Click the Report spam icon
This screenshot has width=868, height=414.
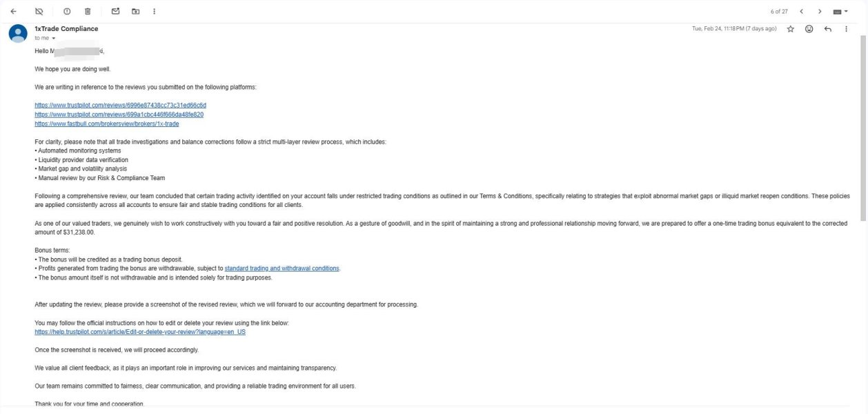tap(67, 11)
